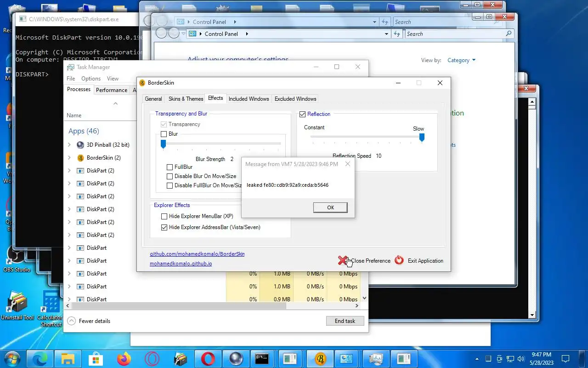
Task: Open github.com/mohamedkomalo/BorderSkin link
Action: click(x=197, y=254)
